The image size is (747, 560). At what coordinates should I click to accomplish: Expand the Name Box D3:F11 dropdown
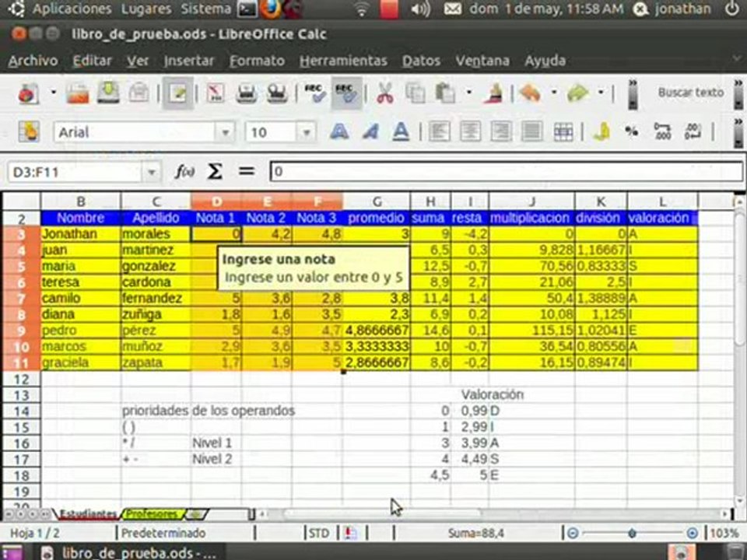click(x=152, y=172)
